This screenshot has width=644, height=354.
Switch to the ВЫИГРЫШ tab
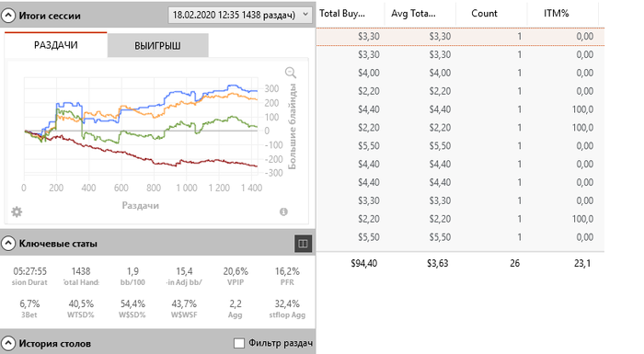click(157, 46)
